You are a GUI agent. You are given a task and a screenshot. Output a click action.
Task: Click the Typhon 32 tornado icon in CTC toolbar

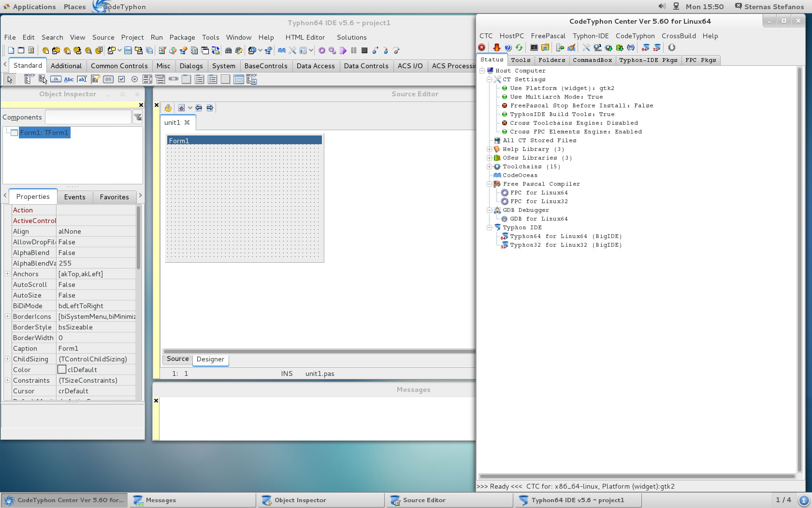coord(656,47)
